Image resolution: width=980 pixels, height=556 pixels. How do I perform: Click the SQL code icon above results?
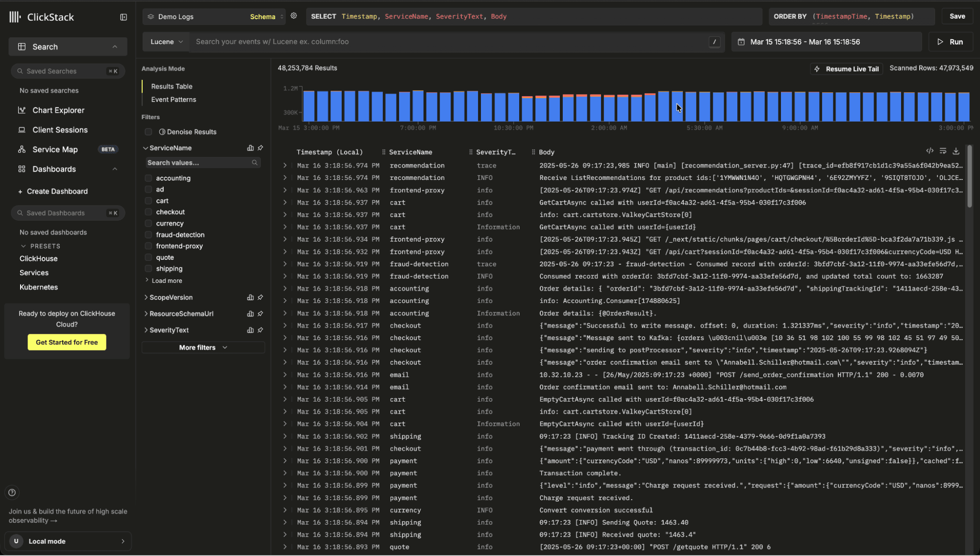pyautogui.click(x=930, y=151)
